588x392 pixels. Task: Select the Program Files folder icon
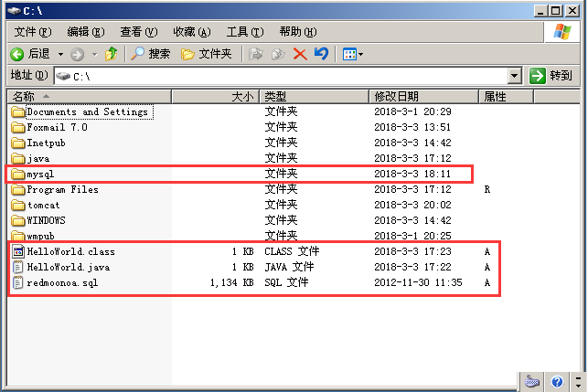(x=17, y=190)
